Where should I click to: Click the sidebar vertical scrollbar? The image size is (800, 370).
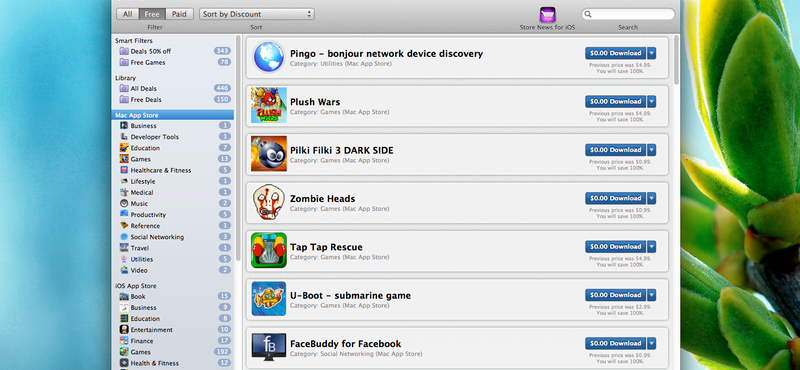coord(238,148)
